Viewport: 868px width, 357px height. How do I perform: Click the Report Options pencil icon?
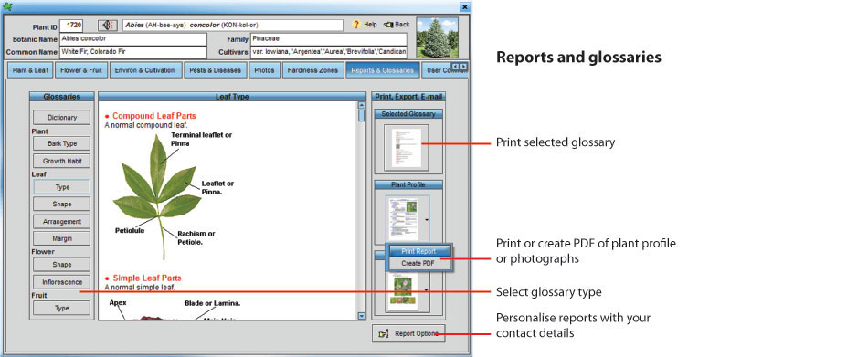(x=383, y=334)
